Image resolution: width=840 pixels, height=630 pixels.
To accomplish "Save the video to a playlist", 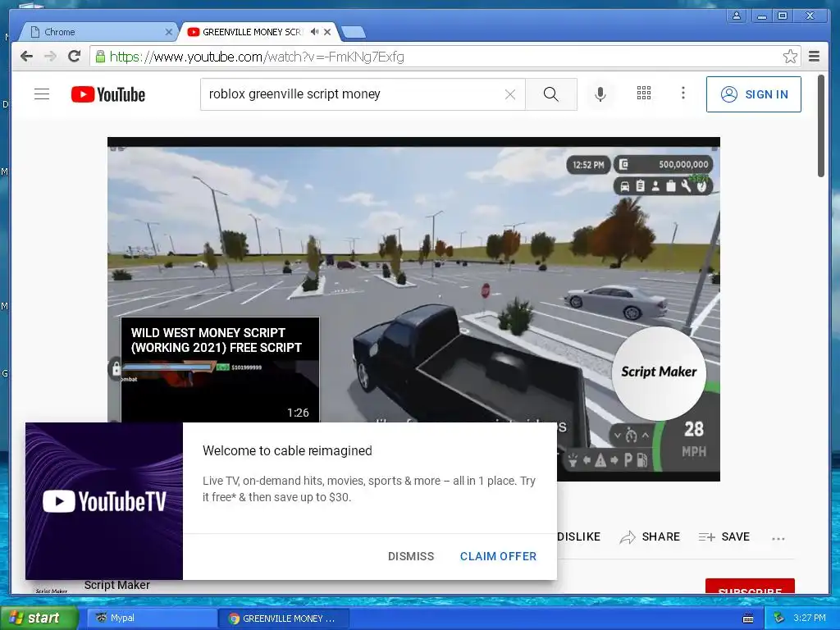I will (724, 536).
